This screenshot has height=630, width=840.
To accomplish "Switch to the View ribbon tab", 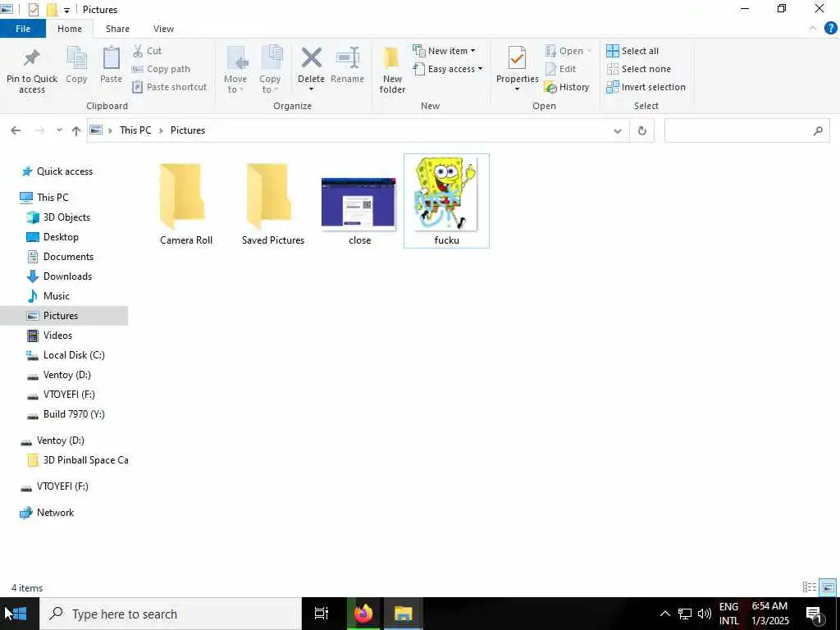I will point(163,29).
